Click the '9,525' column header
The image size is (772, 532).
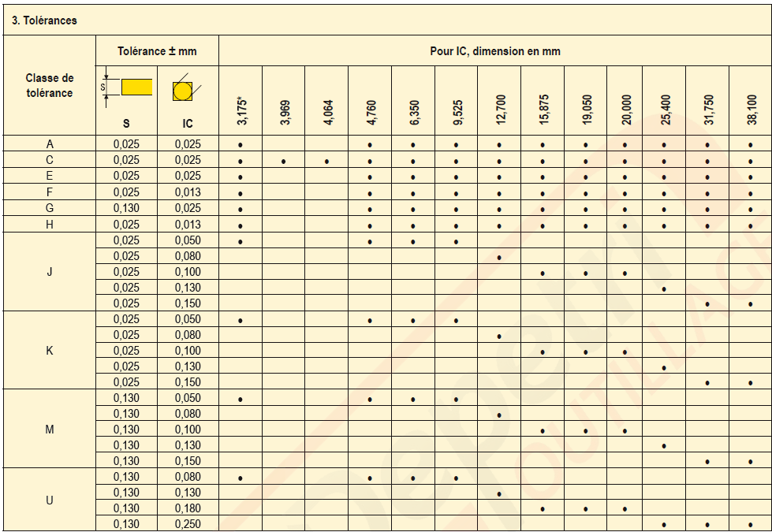457,113
